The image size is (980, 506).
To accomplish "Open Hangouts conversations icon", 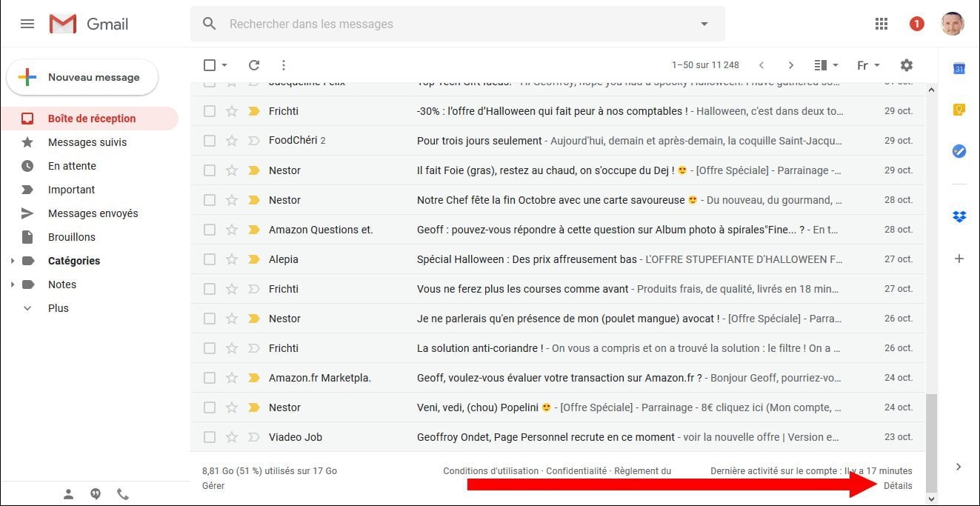I will (96, 494).
